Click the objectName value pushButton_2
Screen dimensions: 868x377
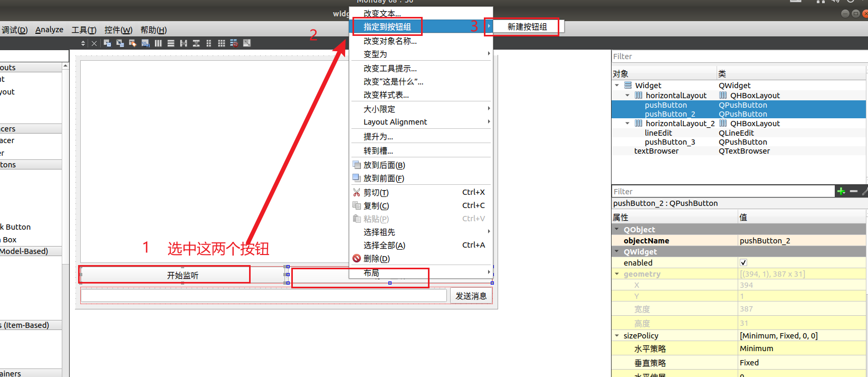pos(802,240)
